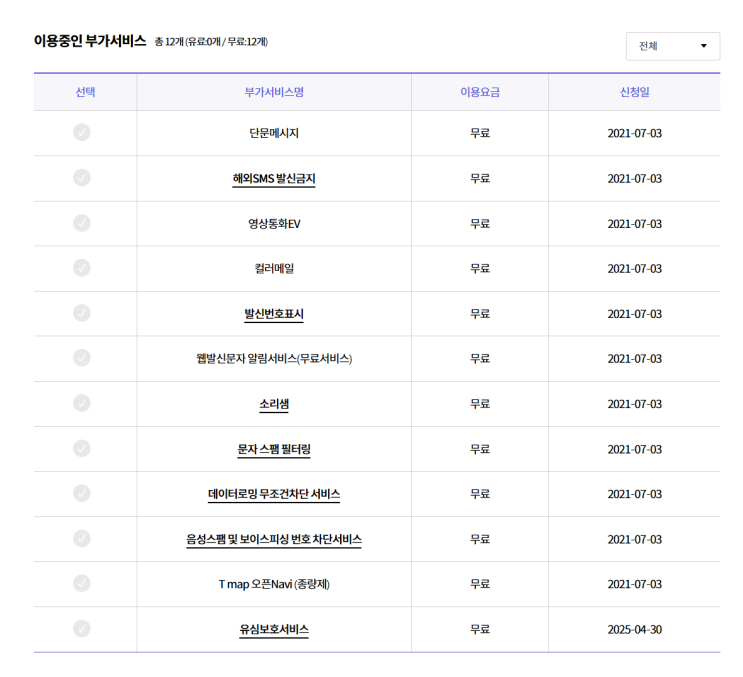Screen dimensions: 743x677
Task: Click the 2025-04-30 date cell
Action: 634,630
